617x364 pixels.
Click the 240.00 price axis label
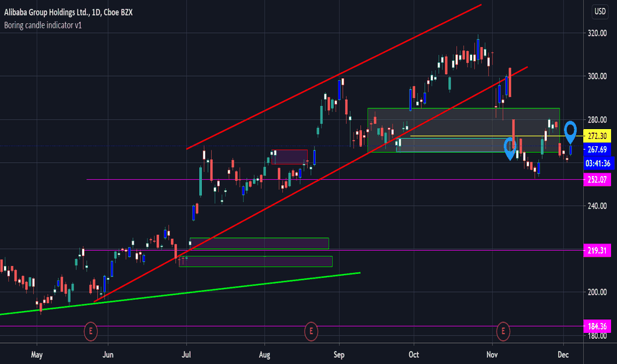(597, 206)
